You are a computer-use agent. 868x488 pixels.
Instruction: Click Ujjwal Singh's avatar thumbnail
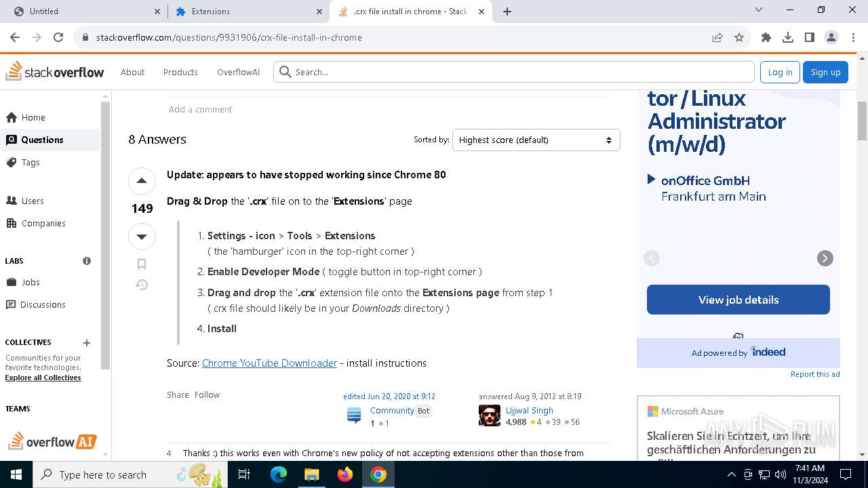click(x=490, y=415)
